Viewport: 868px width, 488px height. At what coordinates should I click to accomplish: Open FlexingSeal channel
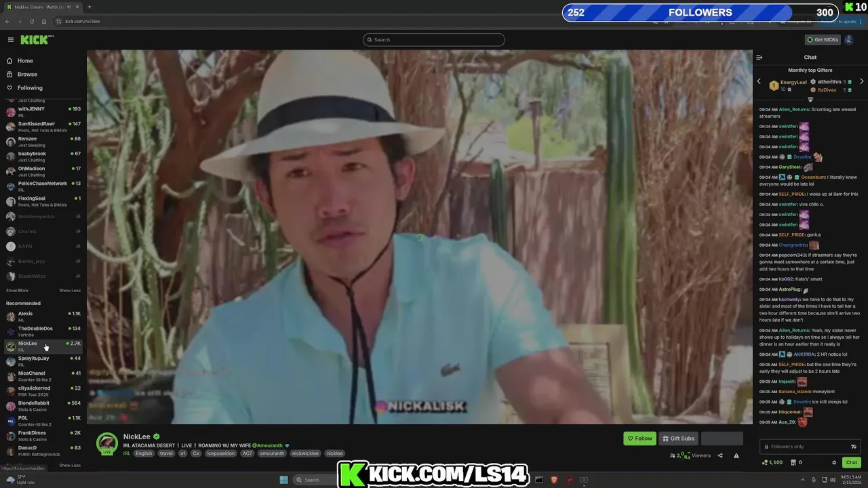click(43, 201)
